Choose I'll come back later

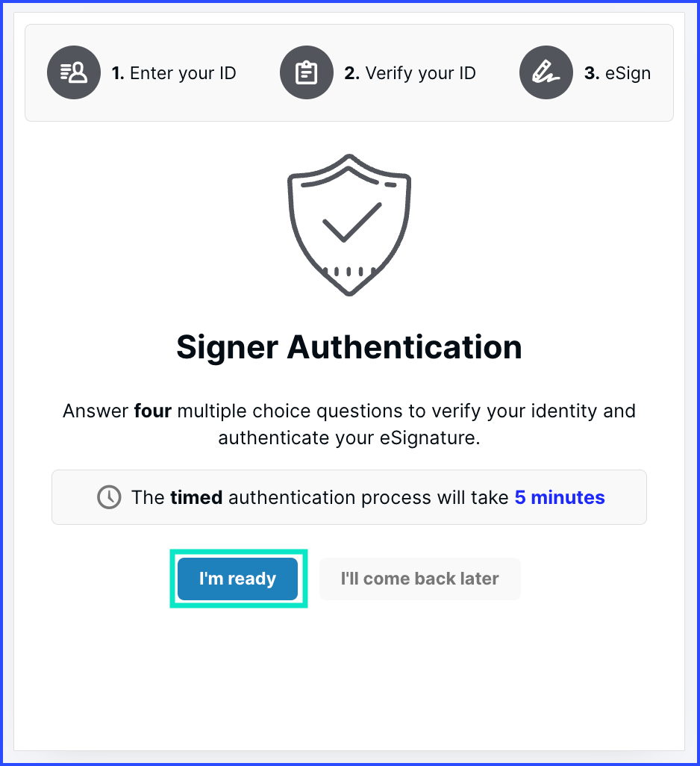(x=419, y=579)
